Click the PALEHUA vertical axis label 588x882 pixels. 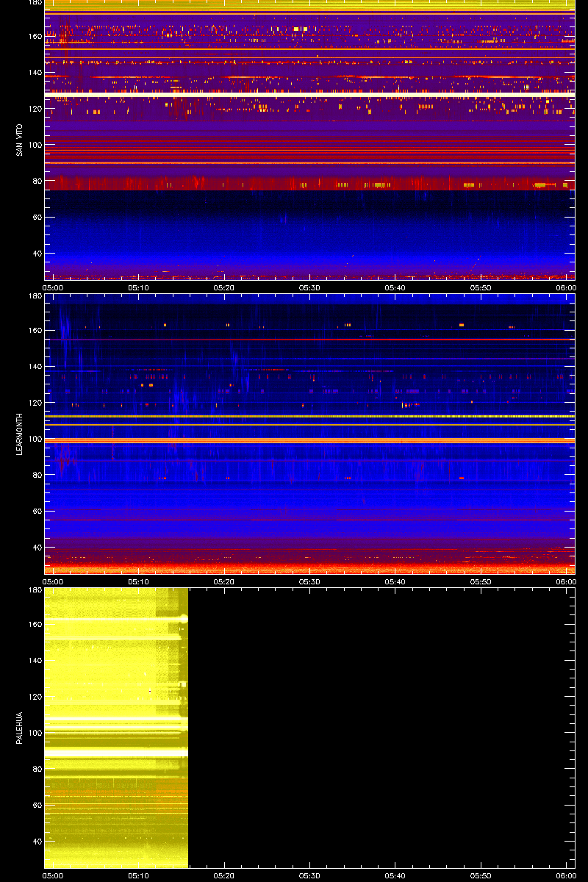click(x=20, y=728)
